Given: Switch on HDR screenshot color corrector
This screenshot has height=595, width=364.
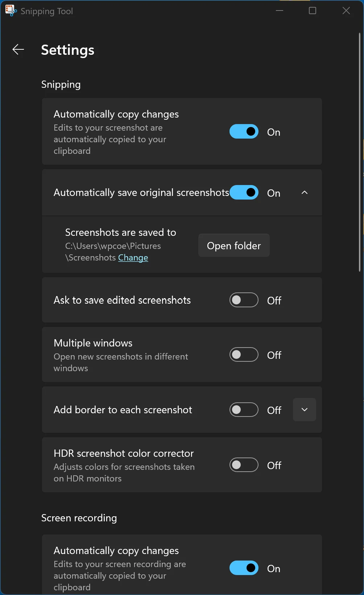Looking at the screenshot, I should pyautogui.click(x=244, y=465).
